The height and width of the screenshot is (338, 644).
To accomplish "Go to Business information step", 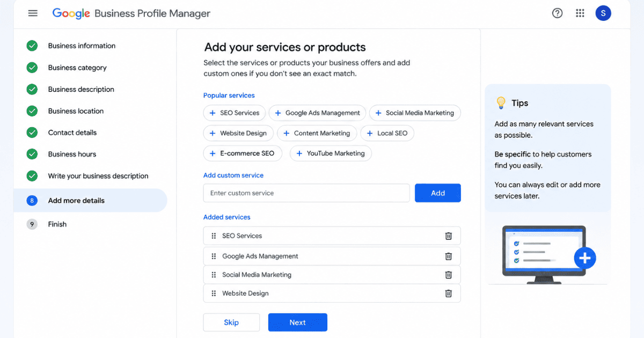I will [x=82, y=46].
